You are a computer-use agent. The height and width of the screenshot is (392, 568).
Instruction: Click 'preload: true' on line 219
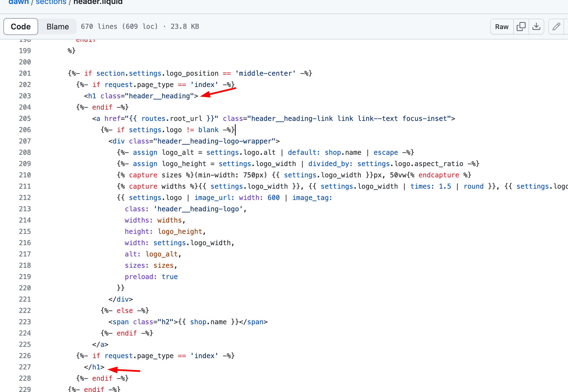tap(151, 277)
